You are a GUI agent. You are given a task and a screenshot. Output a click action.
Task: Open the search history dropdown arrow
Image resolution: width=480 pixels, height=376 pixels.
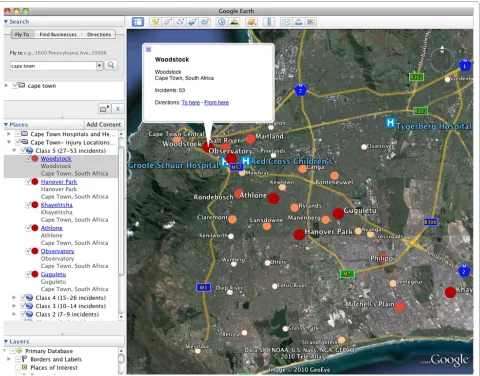coord(99,66)
